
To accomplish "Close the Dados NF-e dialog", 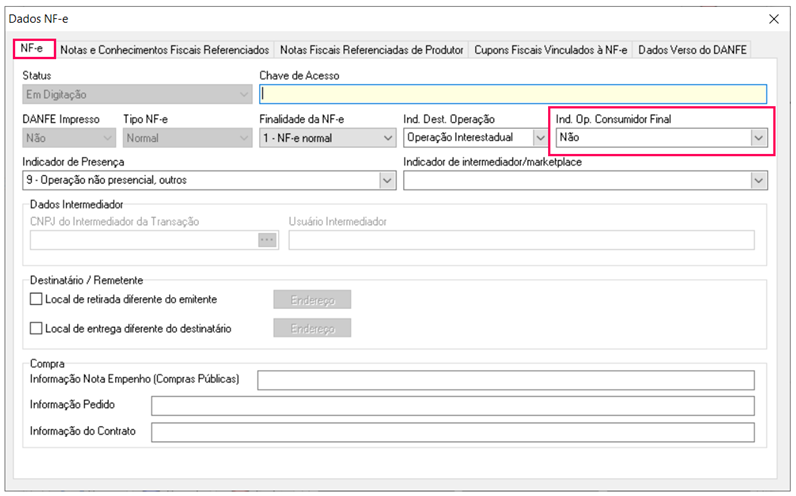I will [773, 18].
